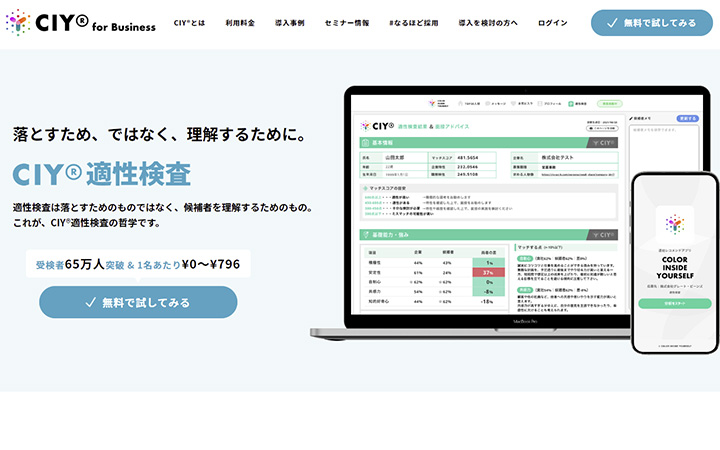The width and height of the screenshot is (720, 450).
Task: Click the CIY® 適性検査 heading
Action: (x=101, y=174)
